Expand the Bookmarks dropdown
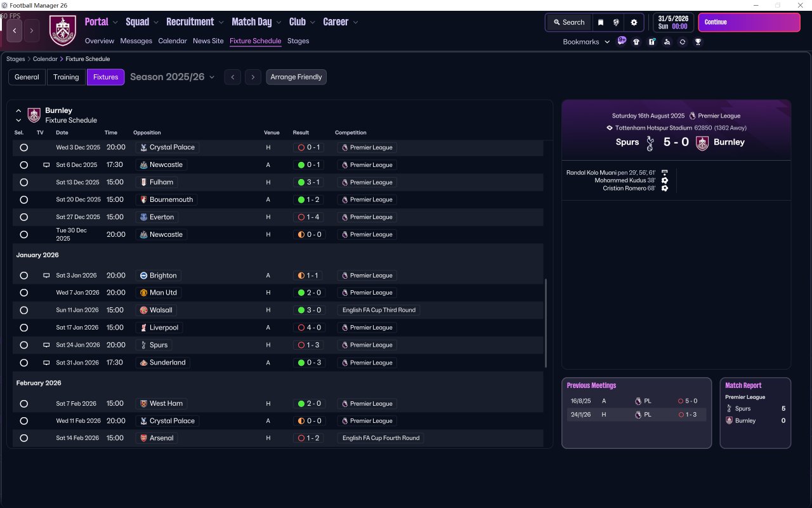This screenshot has width=812, height=508. coord(587,42)
